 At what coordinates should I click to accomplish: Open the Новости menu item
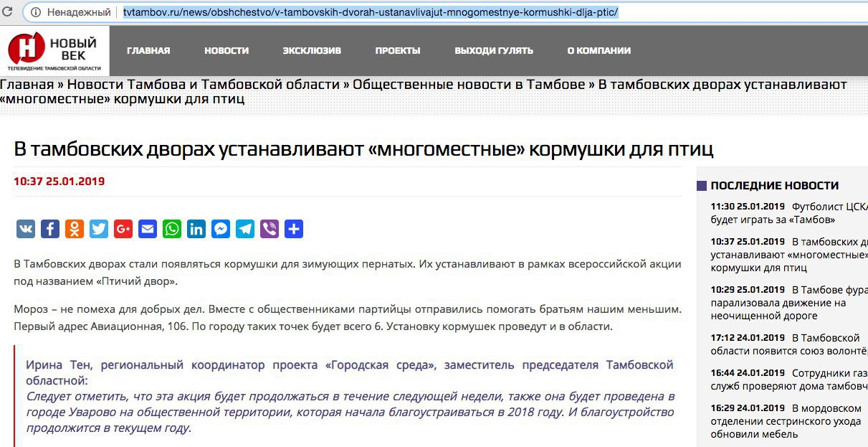[x=226, y=51]
